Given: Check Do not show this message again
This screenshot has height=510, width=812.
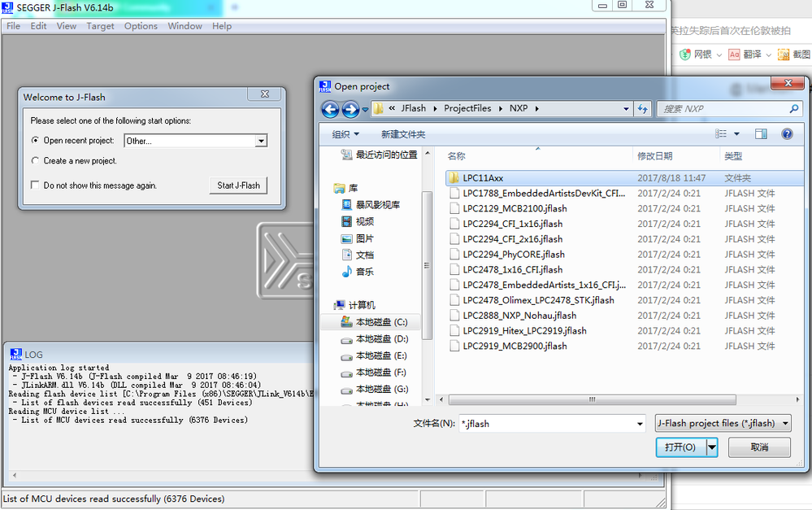Looking at the screenshot, I should (35, 185).
